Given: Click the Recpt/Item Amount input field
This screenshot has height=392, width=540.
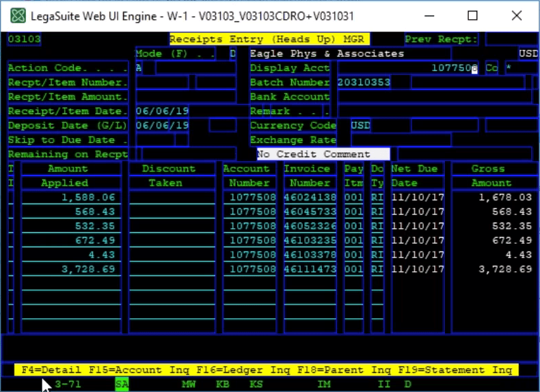Looking at the screenshot, I should click(186, 97).
